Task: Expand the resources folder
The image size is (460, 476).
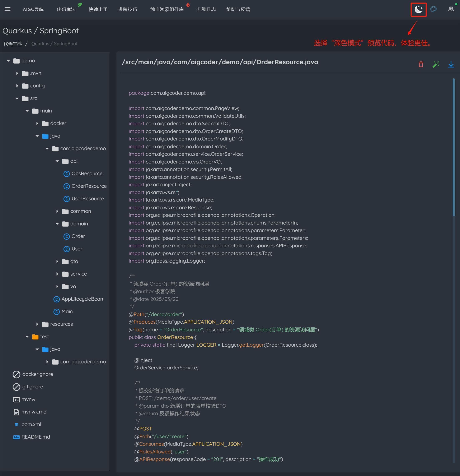Action: [x=37, y=324]
